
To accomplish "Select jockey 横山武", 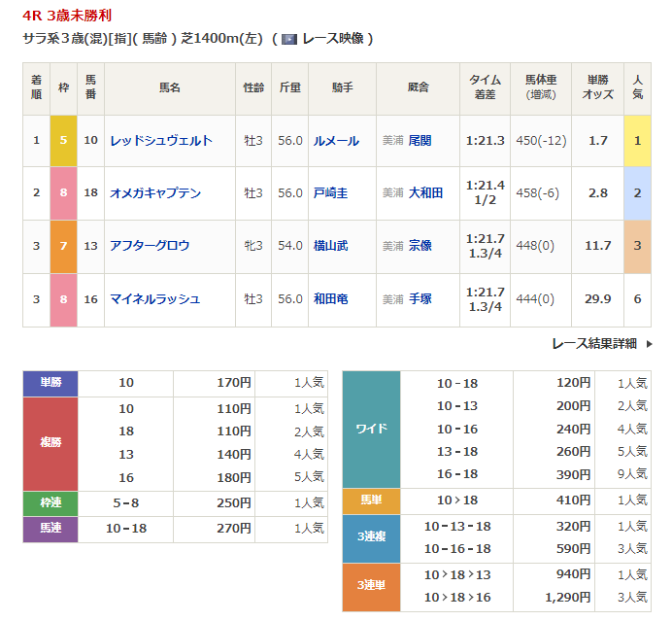I will click(x=330, y=246).
